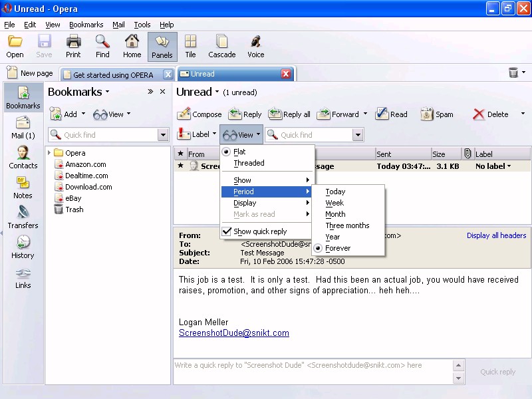Expand the Opera bookmarks folder
532x399 pixels.
tap(49, 153)
